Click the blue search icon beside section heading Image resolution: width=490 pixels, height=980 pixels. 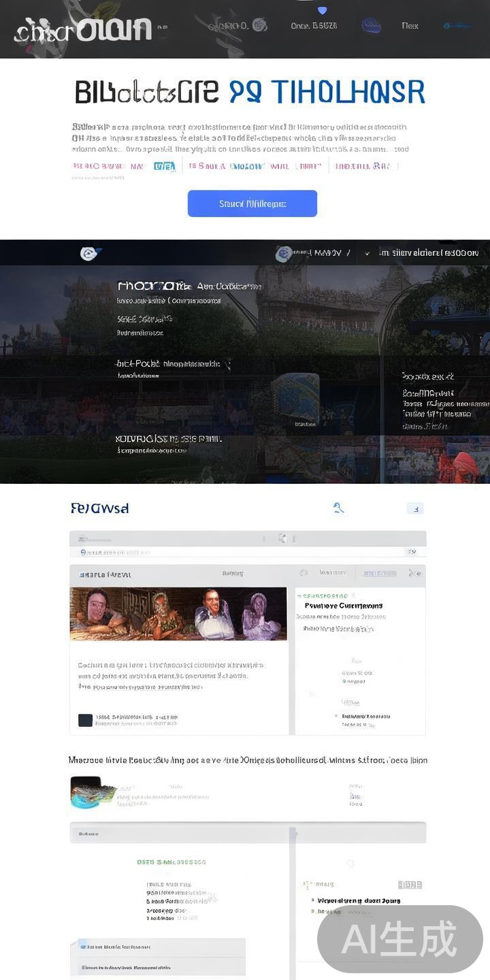tap(338, 508)
